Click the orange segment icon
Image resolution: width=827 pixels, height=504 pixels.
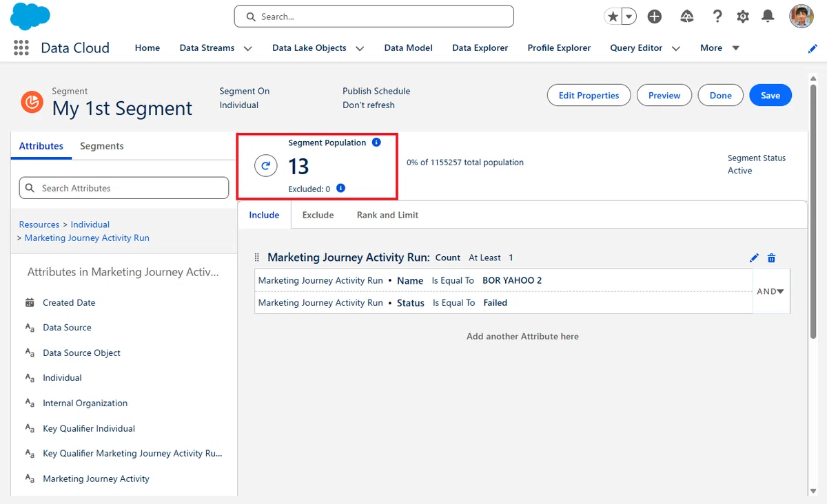coord(32,102)
